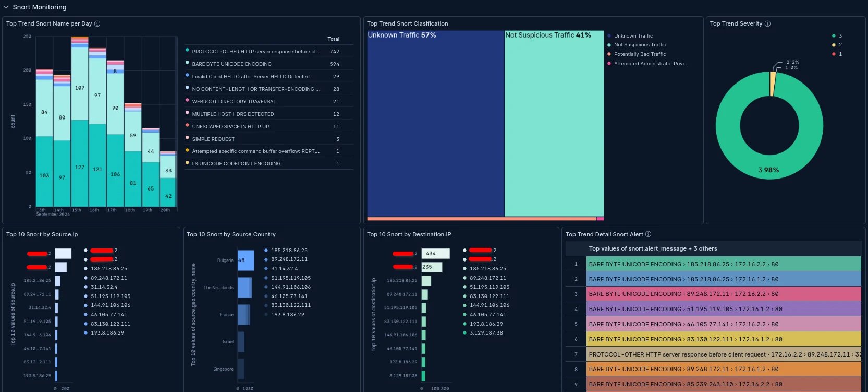Click the Not Suspicious Traffic legend color dot
Viewport: 868px width, 392px height.
tap(609, 45)
